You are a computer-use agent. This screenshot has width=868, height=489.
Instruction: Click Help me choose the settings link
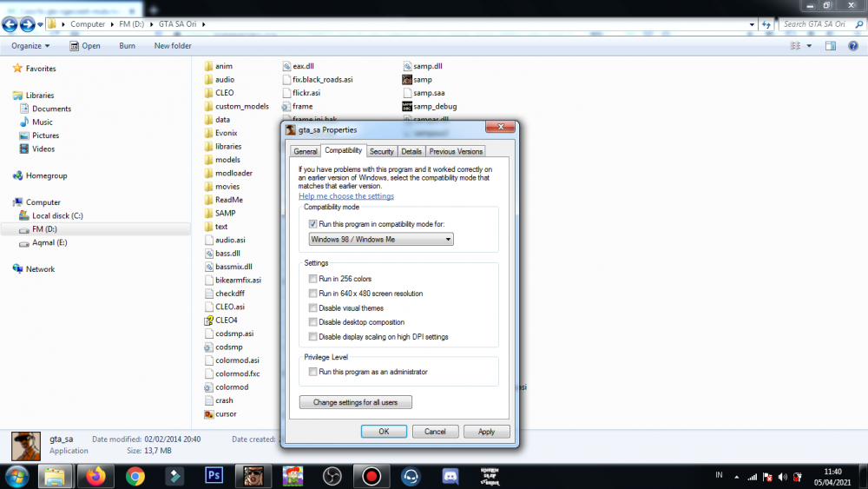point(346,196)
